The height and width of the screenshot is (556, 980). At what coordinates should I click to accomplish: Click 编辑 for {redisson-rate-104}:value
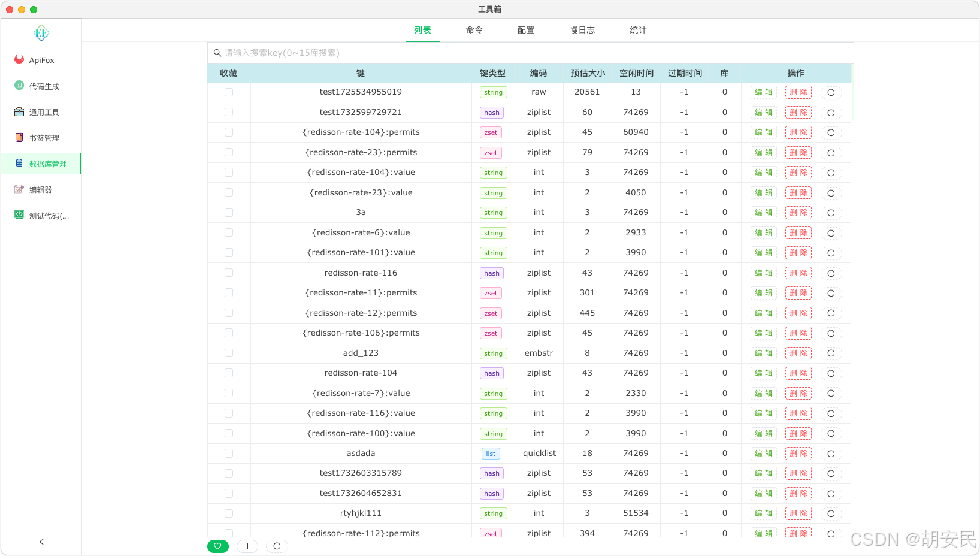[764, 173]
